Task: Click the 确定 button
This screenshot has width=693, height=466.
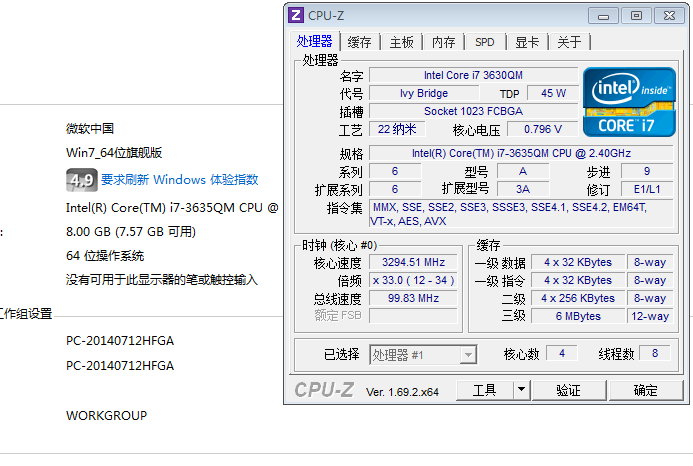Action: pyautogui.click(x=646, y=390)
